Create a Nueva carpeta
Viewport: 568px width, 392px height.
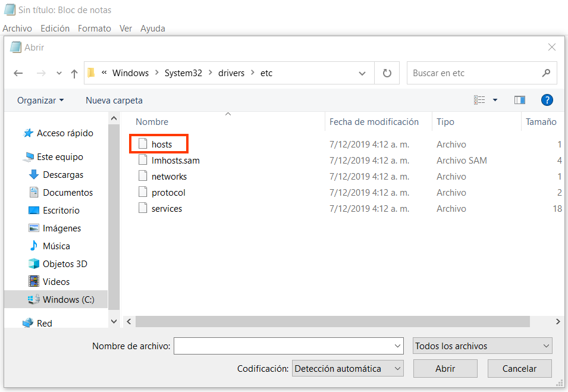[114, 100]
